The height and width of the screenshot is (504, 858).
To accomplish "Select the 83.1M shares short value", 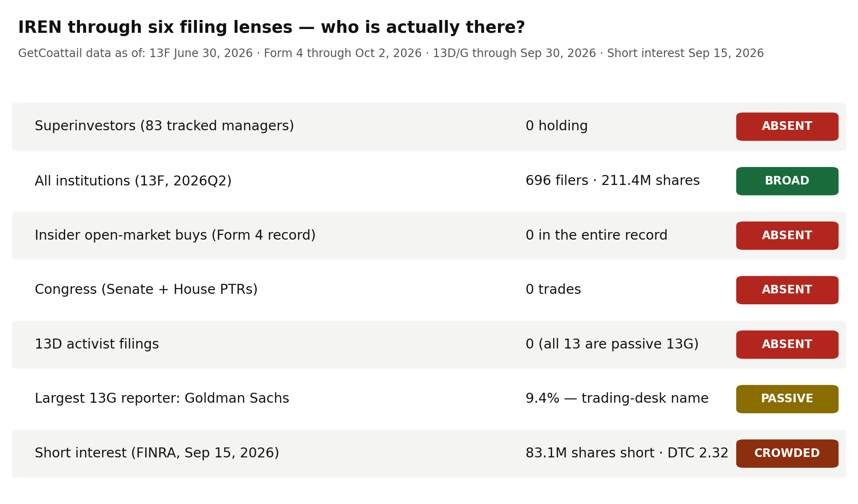I will [x=627, y=453].
